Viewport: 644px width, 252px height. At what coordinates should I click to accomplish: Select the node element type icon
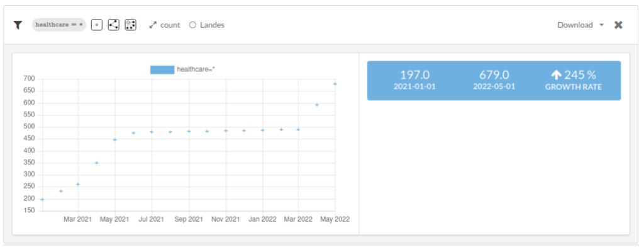click(96, 25)
